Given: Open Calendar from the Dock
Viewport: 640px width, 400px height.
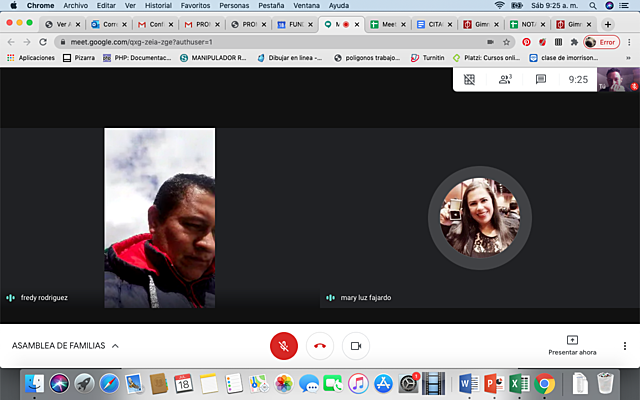Looking at the screenshot, I should [184, 383].
